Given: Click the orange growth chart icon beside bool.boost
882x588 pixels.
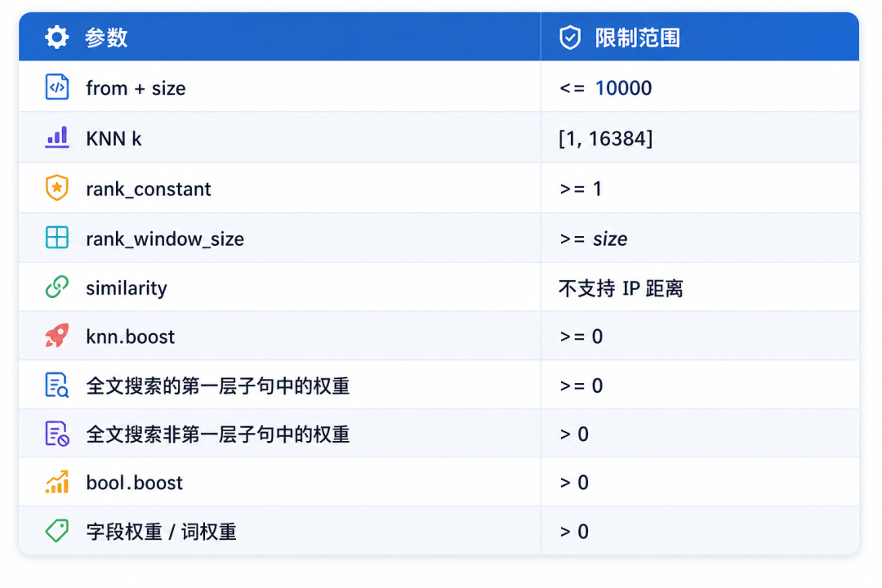Looking at the screenshot, I should click(x=57, y=482).
